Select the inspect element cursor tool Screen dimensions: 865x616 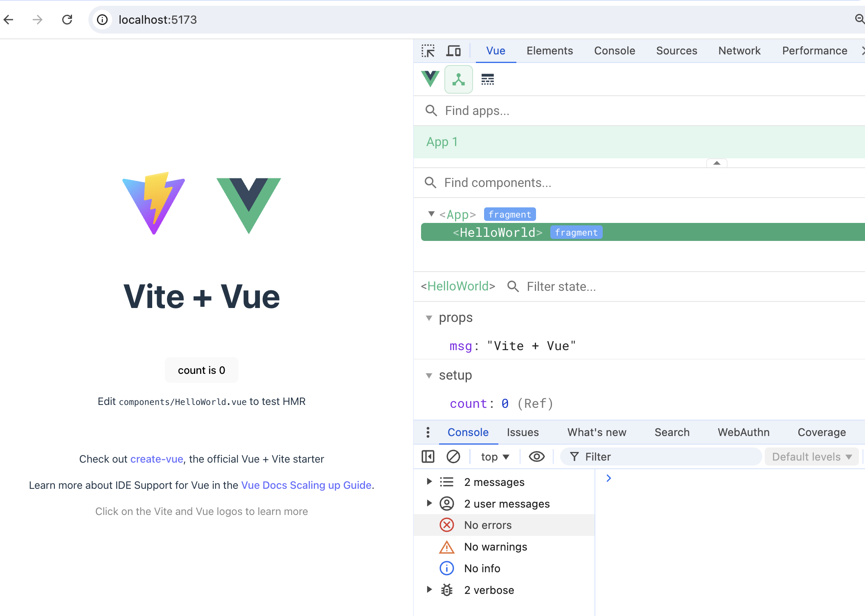[x=428, y=50]
